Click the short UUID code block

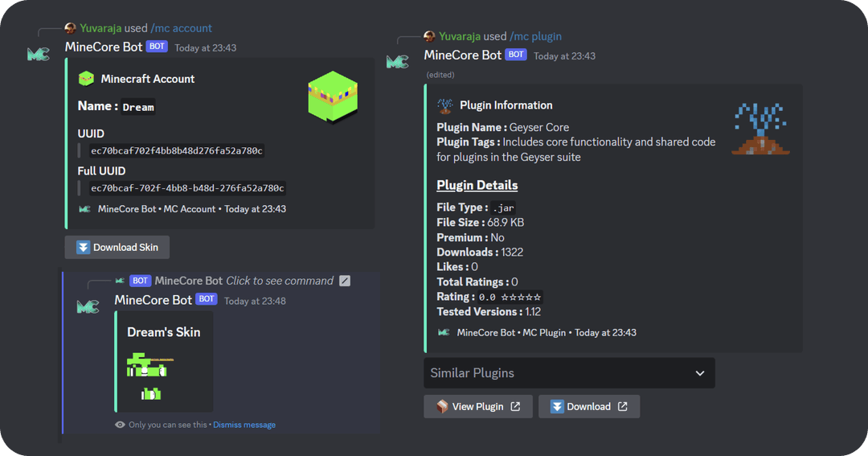pyautogui.click(x=177, y=150)
